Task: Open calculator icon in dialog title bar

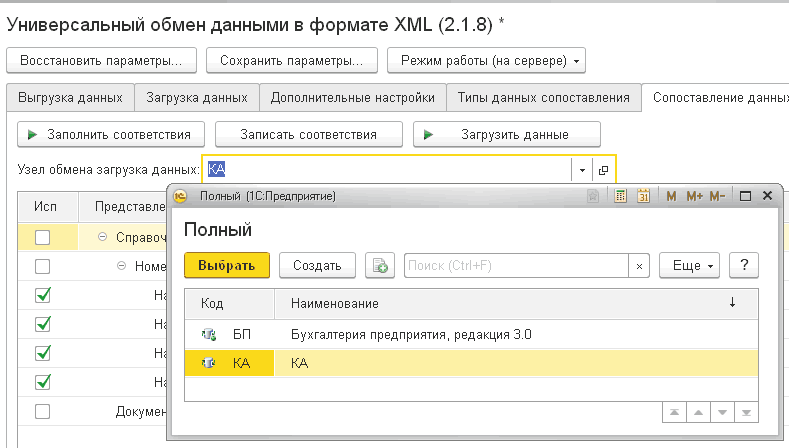Action: (x=620, y=196)
